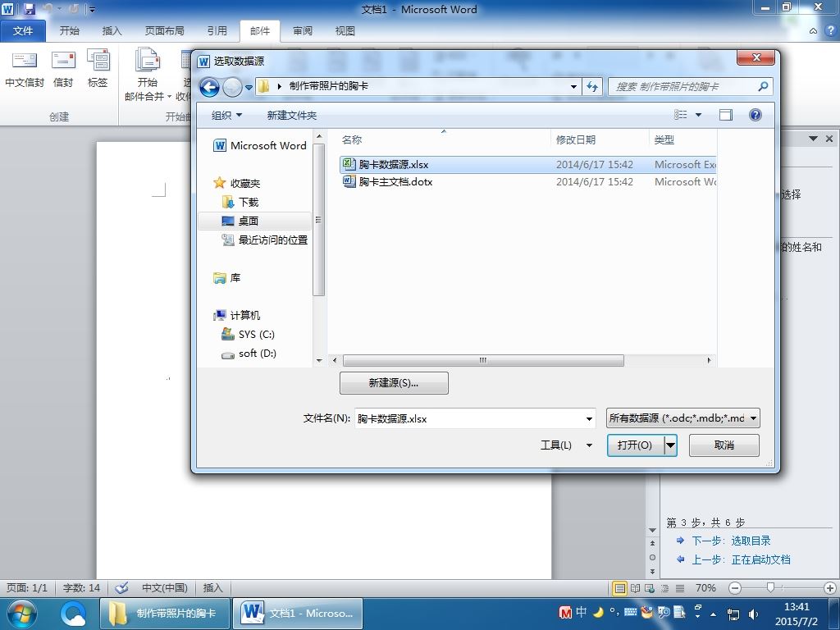Image resolution: width=840 pixels, height=630 pixels.
Task: Click the volume speaker icon in the system tray
Action: coord(754,614)
